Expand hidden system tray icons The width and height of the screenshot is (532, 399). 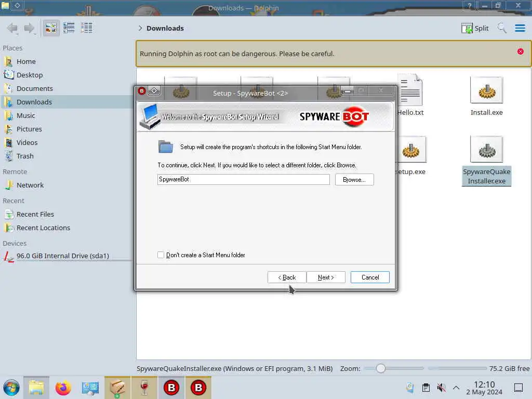[x=456, y=388]
